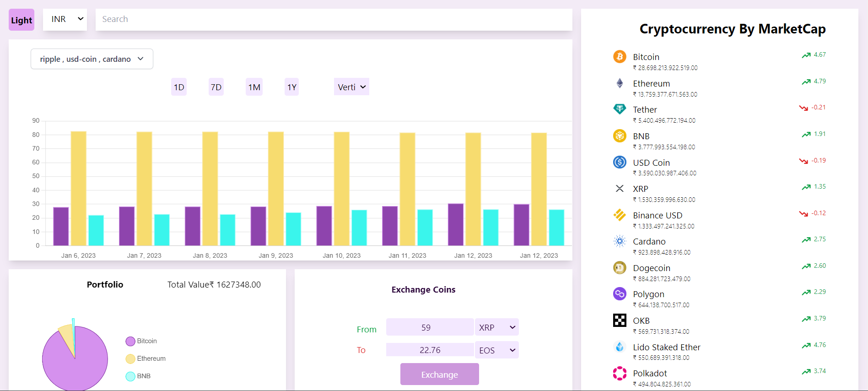The image size is (868, 391).
Task: Open the XRP from-coin dropdown
Action: point(497,327)
